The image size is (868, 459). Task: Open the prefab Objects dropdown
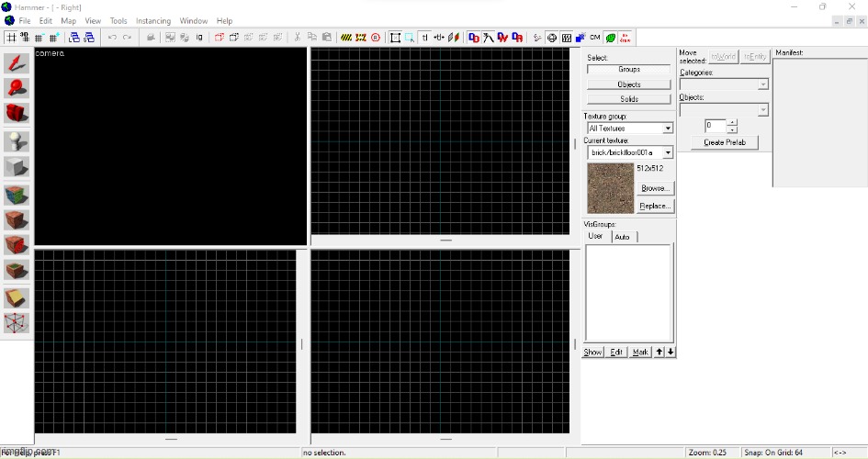[x=763, y=109]
